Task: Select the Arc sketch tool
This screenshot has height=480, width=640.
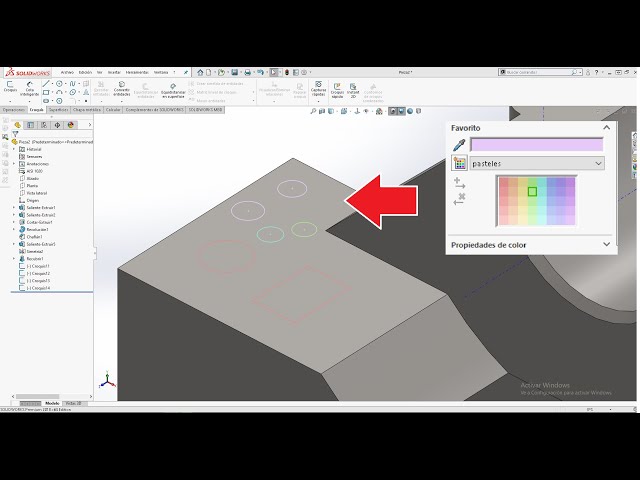Action: click(59, 92)
